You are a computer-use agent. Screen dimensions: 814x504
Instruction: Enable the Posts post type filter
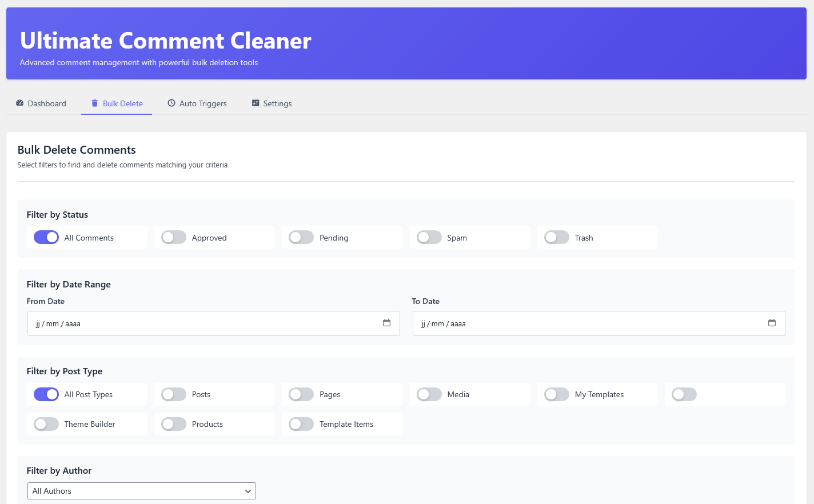pyautogui.click(x=173, y=394)
